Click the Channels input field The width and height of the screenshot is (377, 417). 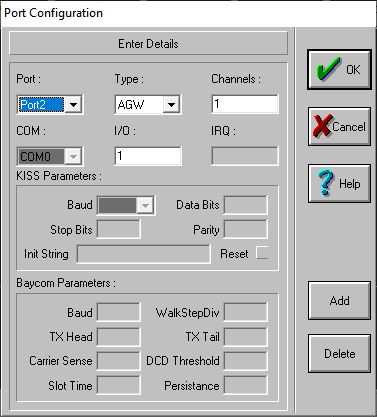point(245,104)
